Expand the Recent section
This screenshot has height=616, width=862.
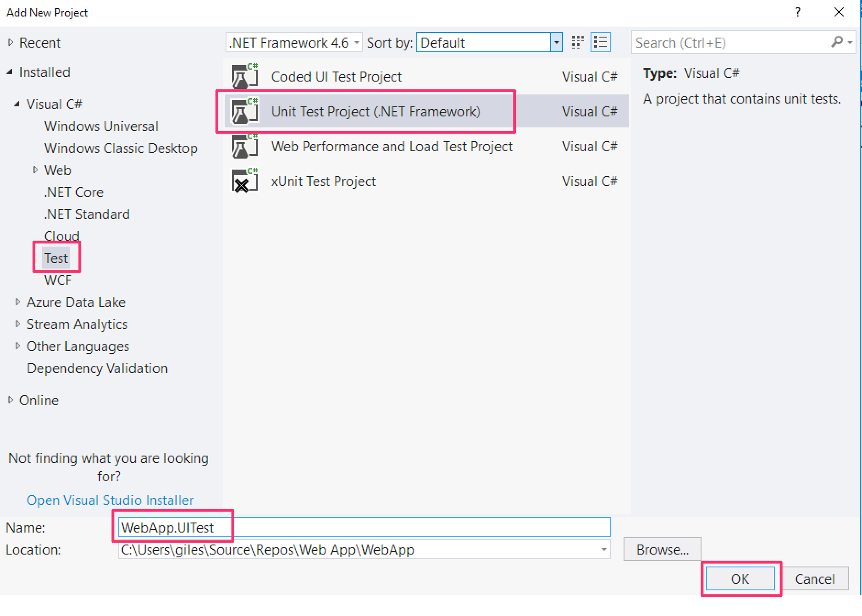[x=11, y=42]
